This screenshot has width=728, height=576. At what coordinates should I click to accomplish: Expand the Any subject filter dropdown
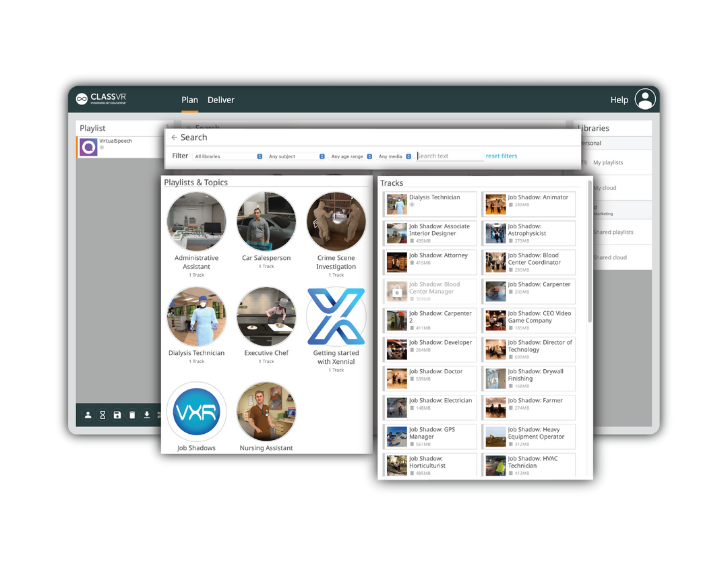point(297,156)
